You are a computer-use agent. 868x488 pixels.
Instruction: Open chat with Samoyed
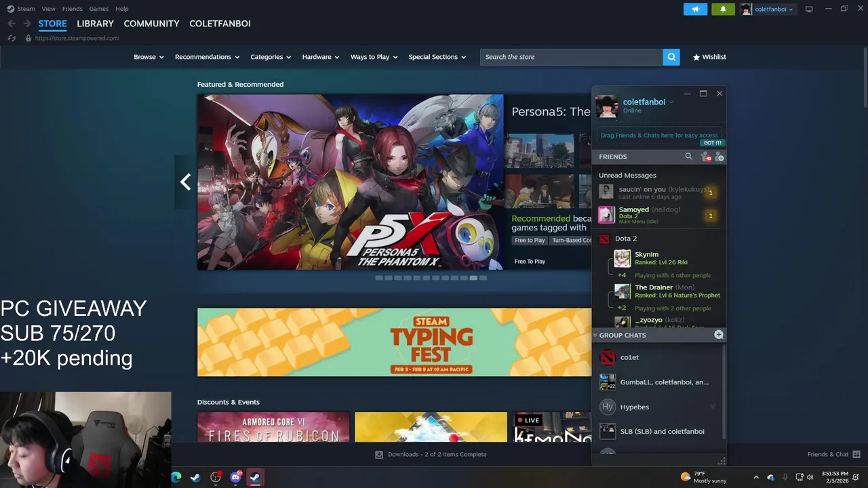(x=658, y=216)
